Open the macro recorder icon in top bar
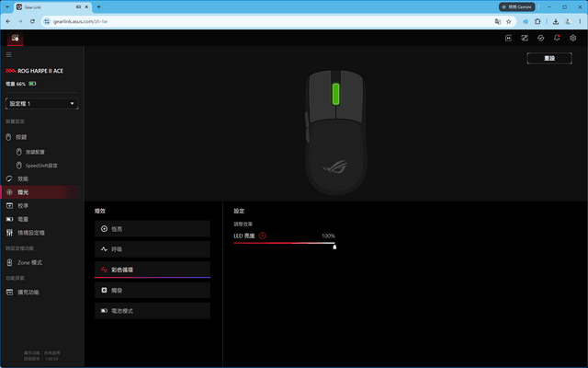 tap(508, 38)
